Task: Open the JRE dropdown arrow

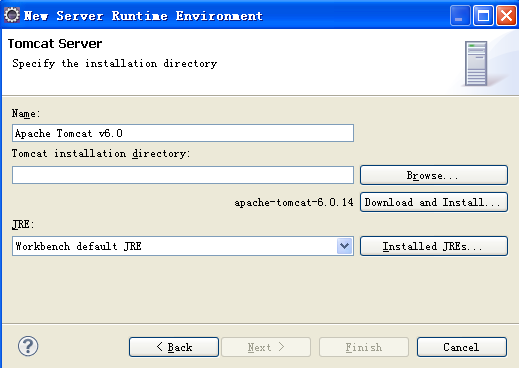Action: tap(345, 246)
